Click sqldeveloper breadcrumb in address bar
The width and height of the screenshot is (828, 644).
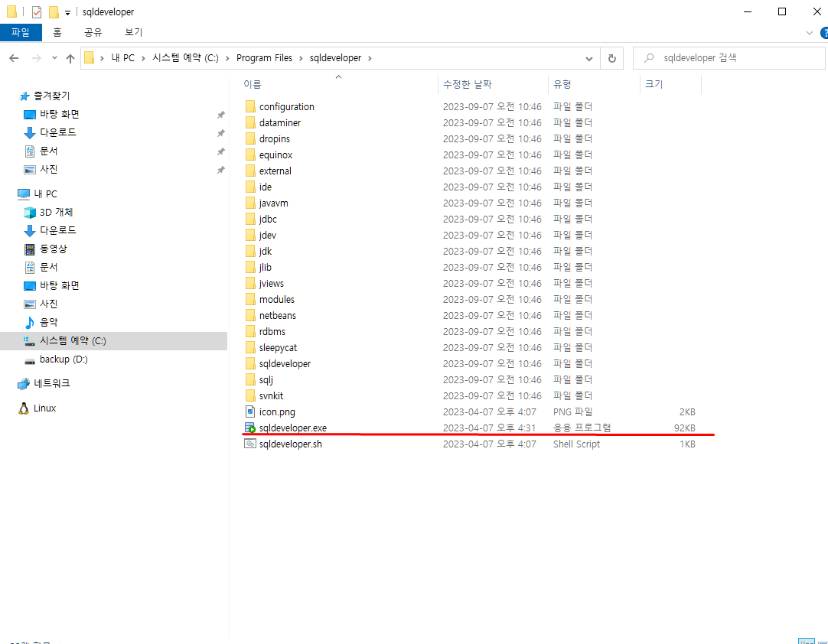pos(335,58)
